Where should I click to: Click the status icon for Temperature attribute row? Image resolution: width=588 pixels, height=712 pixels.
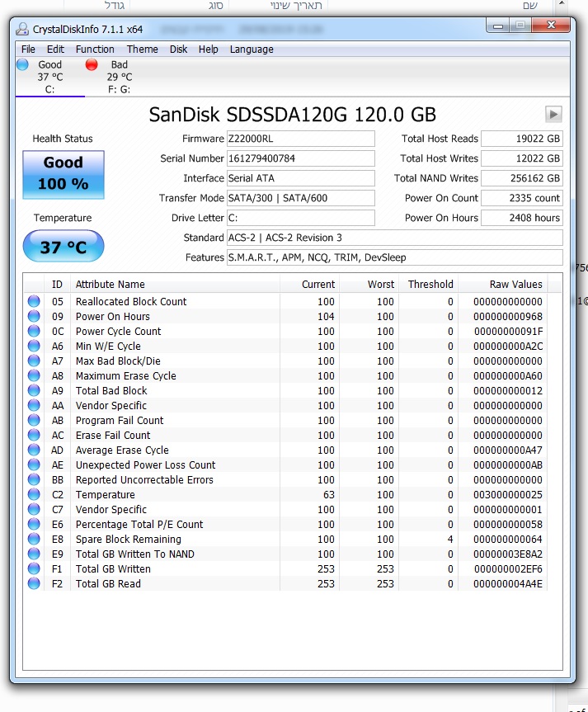34,494
